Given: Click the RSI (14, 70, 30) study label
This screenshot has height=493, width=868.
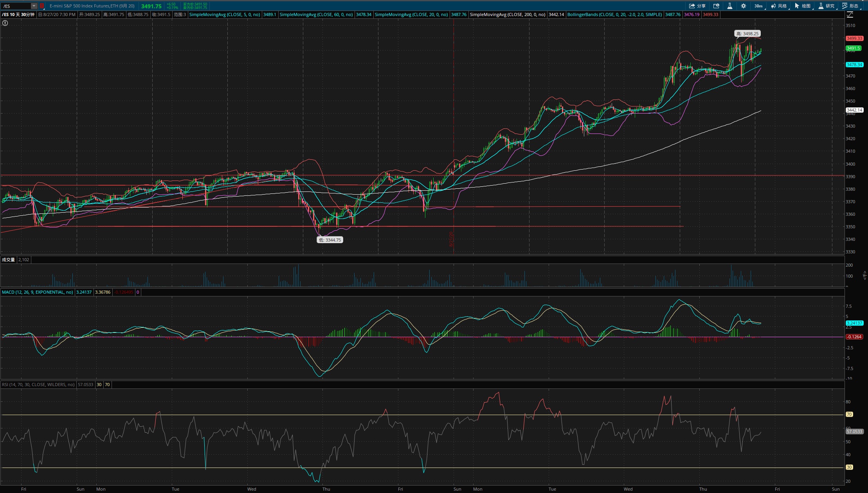Looking at the screenshot, I should [x=38, y=385].
